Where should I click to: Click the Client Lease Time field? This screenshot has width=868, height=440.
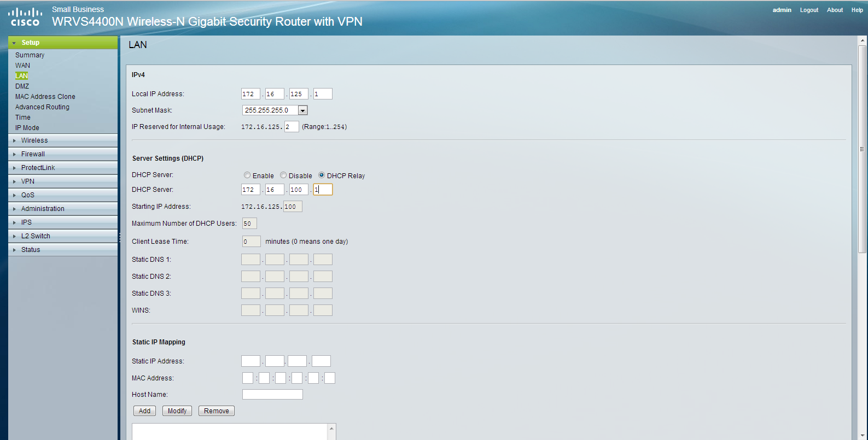[x=252, y=242]
